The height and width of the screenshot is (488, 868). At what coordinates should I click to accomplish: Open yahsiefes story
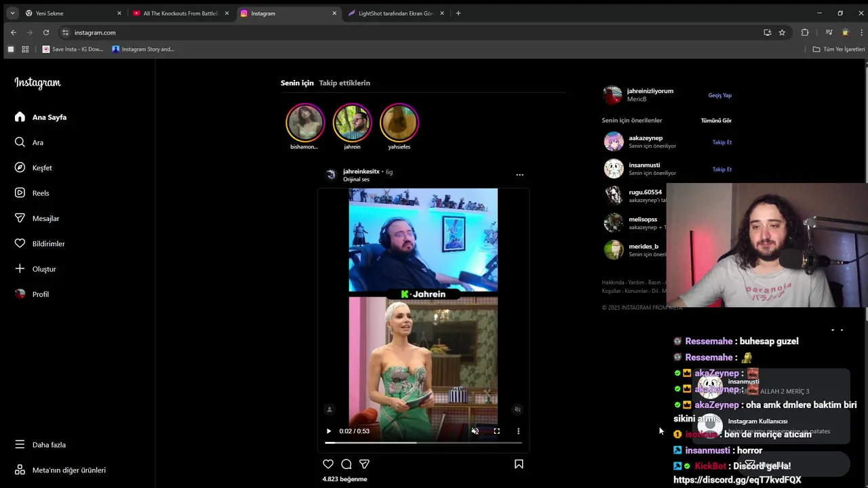pyautogui.click(x=399, y=123)
